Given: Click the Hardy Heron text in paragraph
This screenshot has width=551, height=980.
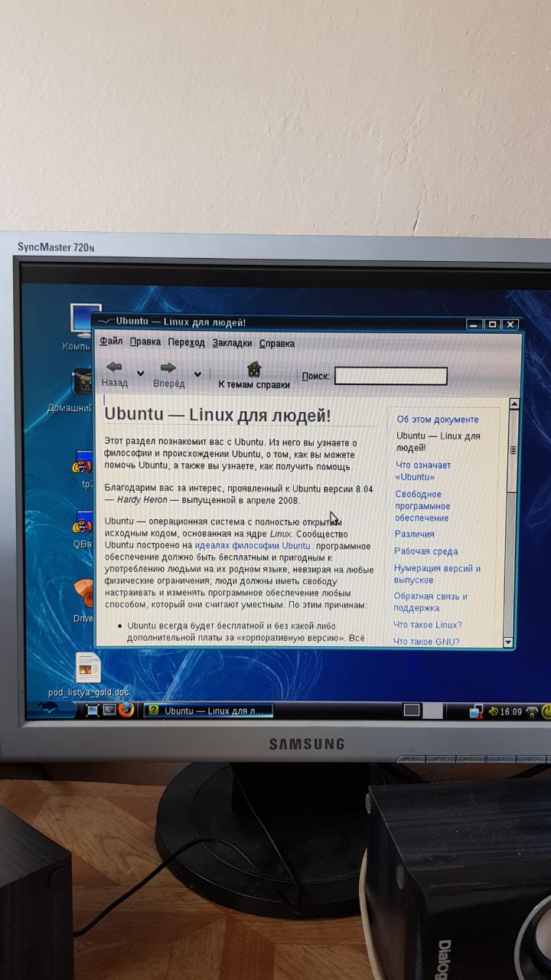Looking at the screenshot, I should tap(142, 500).
